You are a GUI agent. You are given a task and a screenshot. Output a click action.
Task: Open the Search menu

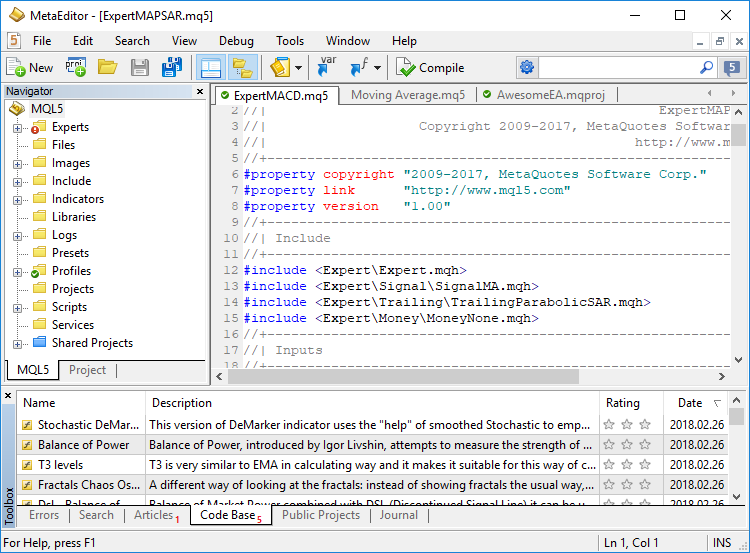[132, 41]
